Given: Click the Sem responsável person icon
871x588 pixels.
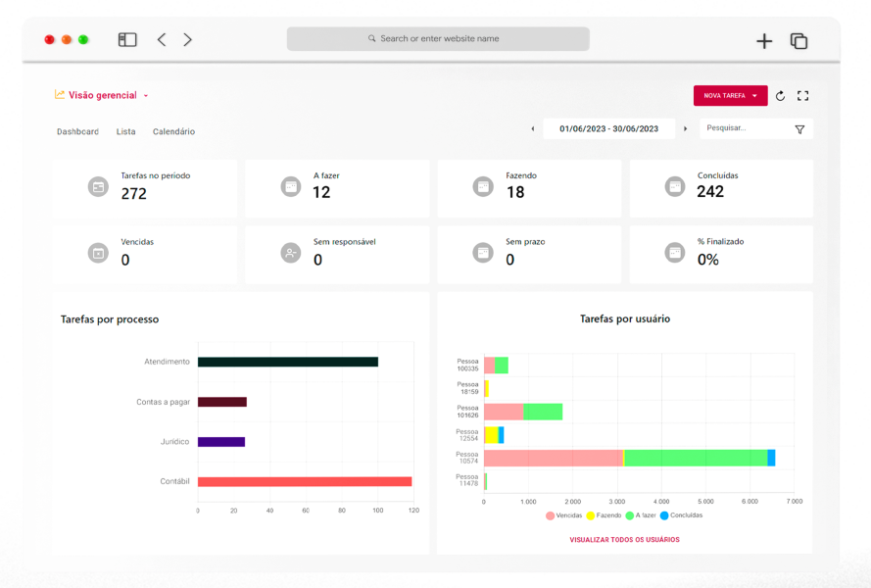Looking at the screenshot, I should [x=290, y=253].
